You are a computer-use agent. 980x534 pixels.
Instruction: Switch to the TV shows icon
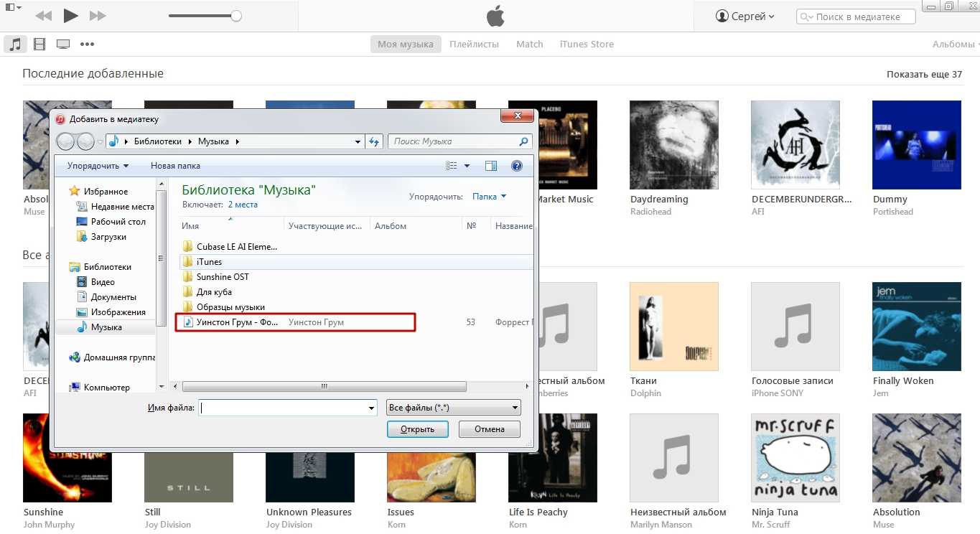(x=63, y=44)
